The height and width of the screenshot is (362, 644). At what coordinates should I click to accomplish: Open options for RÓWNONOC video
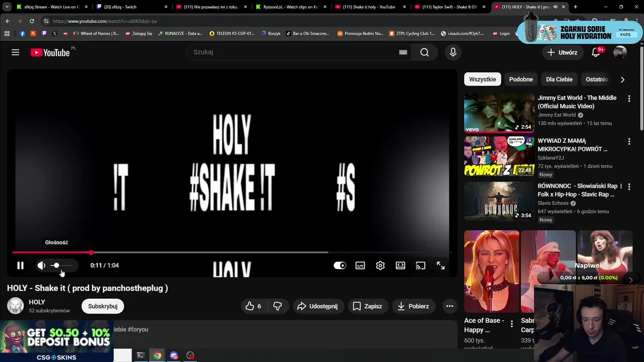pos(629,187)
